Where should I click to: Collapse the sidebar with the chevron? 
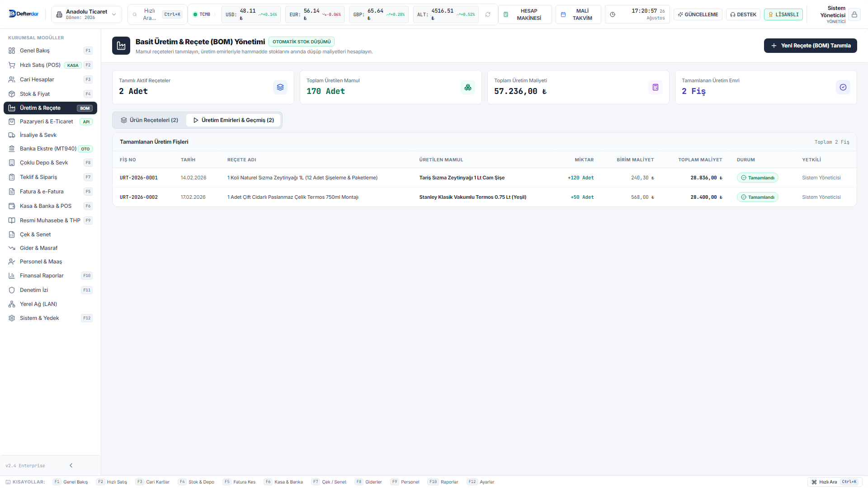point(71,465)
